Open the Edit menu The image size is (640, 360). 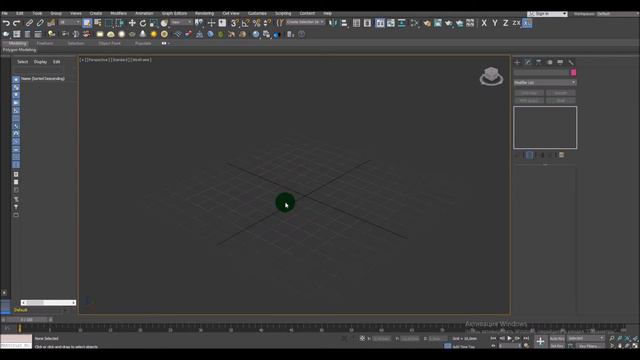(x=20, y=13)
